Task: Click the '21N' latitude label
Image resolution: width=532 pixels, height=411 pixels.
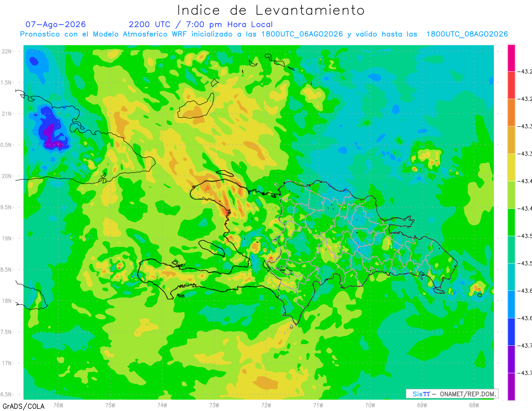Action: coord(7,114)
